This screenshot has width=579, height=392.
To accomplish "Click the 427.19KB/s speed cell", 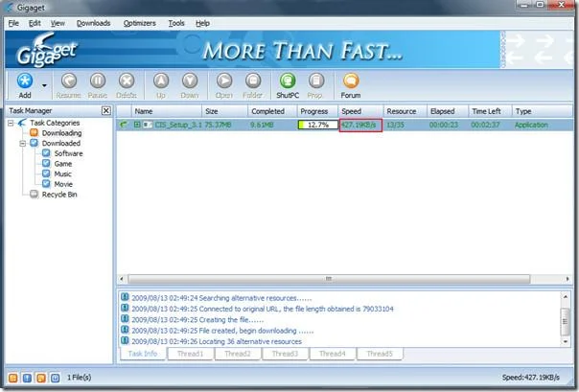I will (360, 126).
